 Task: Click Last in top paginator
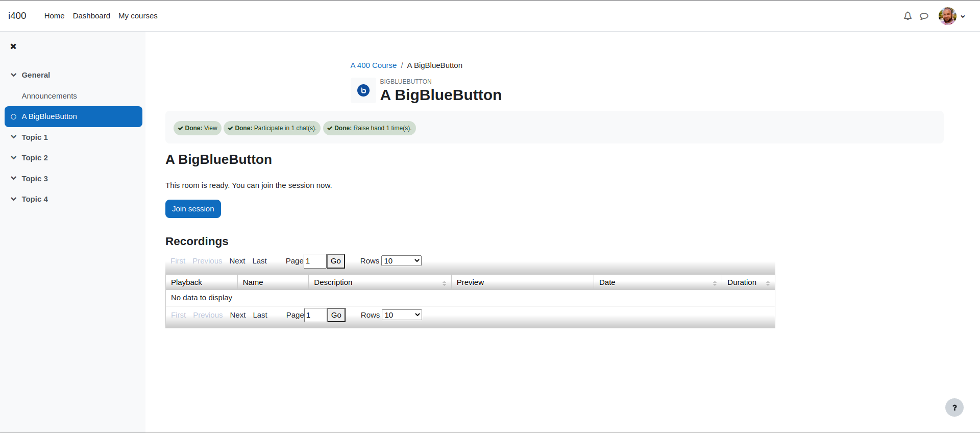[x=259, y=261]
